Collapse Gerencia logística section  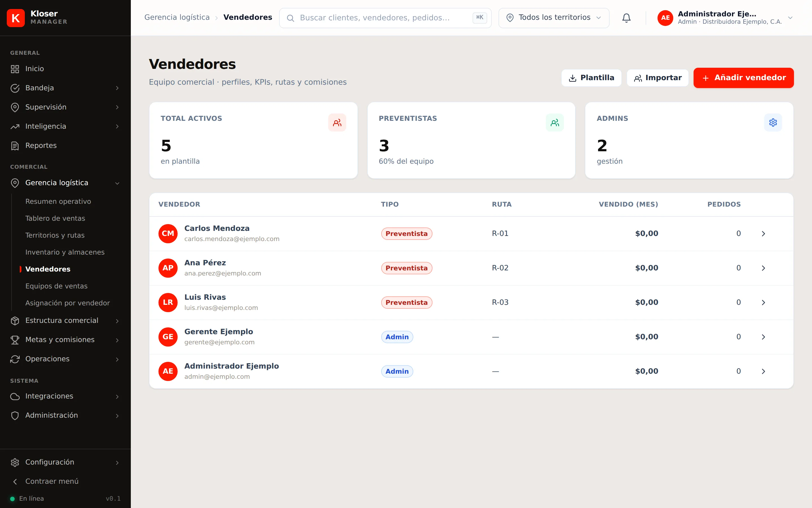pos(65,183)
